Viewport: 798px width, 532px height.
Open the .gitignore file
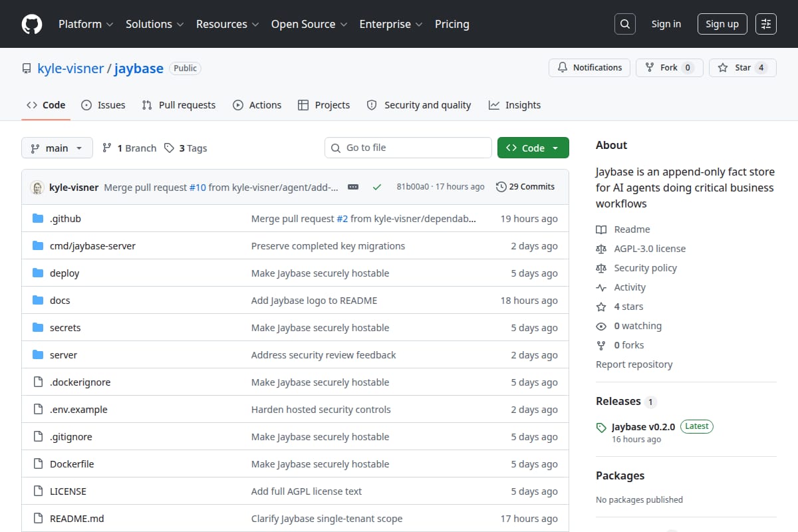coord(71,437)
